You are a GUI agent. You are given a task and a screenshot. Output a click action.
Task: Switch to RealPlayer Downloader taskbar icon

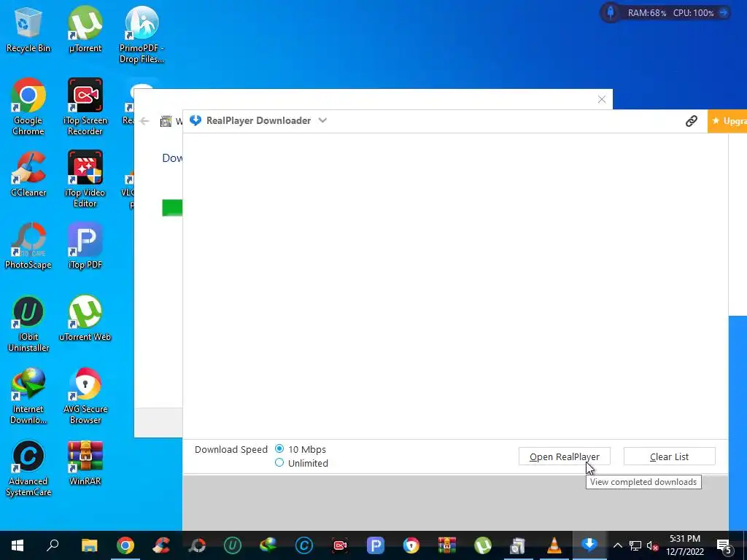tap(589, 545)
